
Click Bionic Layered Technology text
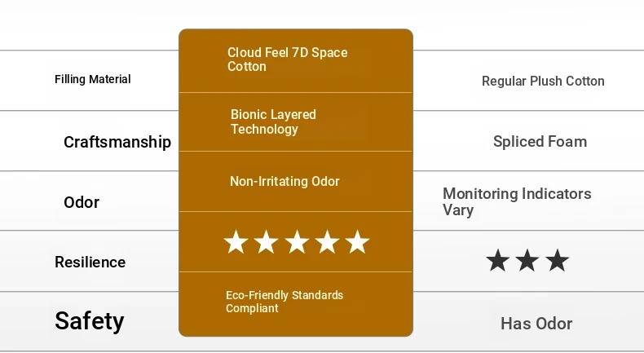click(273, 122)
